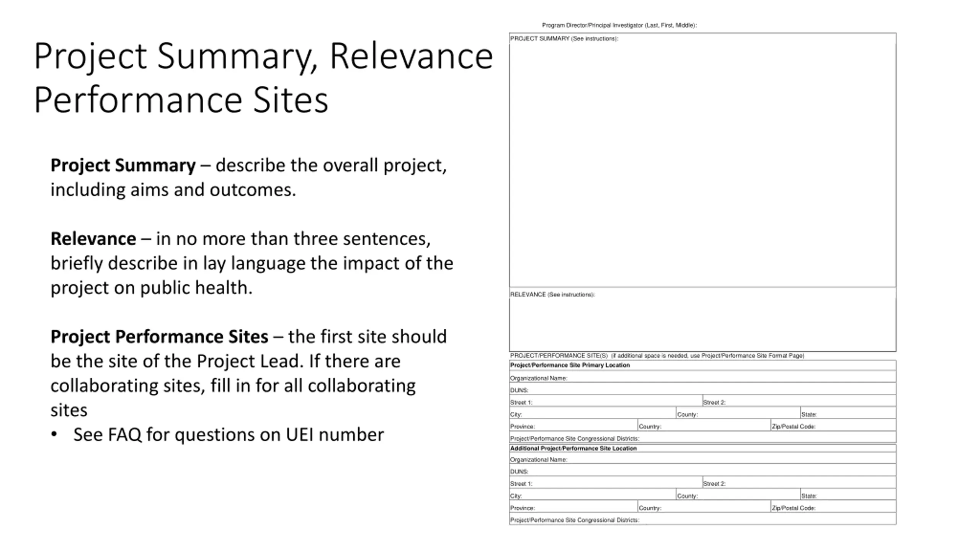The width and height of the screenshot is (980, 551).
Task: Click the text 'project on public health.'
Action: point(152,288)
